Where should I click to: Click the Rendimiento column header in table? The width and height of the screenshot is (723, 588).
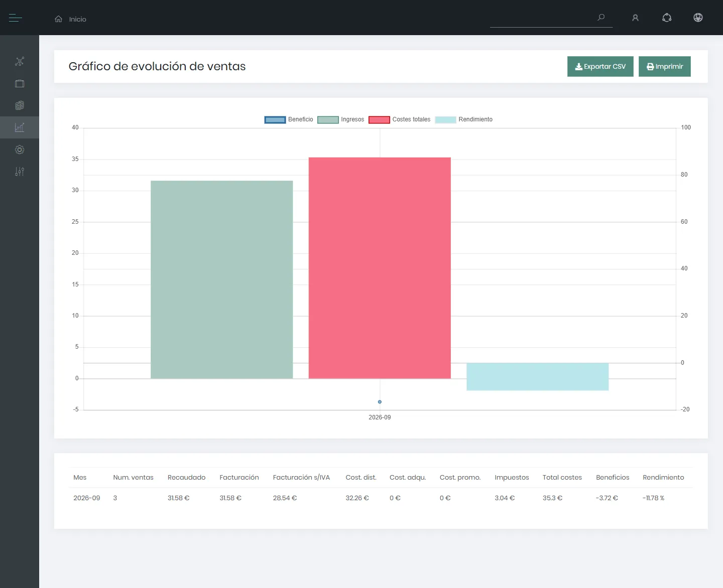point(663,478)
